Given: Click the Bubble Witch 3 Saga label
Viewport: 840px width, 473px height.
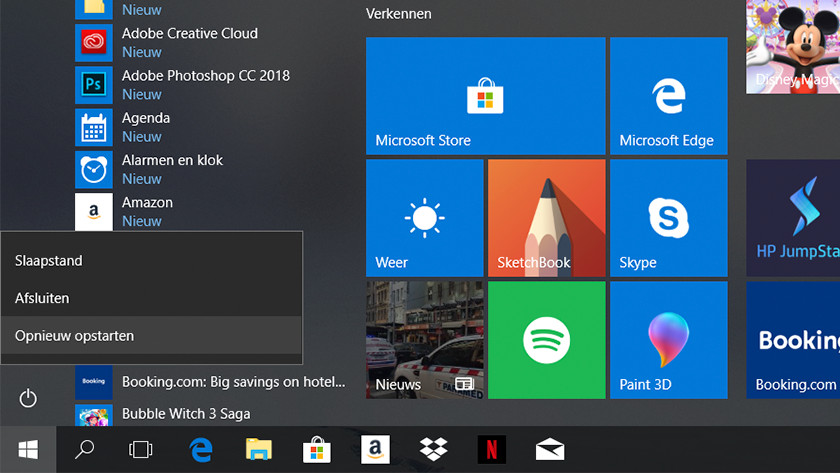Looking at the screenshot, I should (x=186, y=414).
